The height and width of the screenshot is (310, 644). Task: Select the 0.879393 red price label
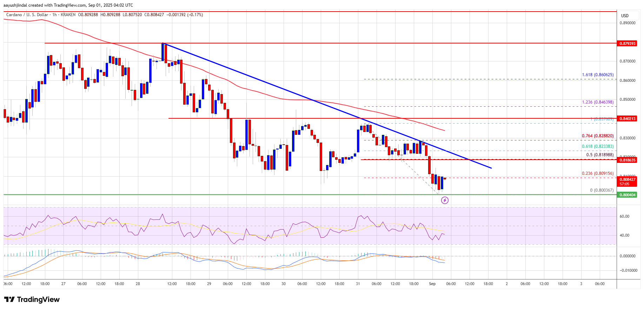pyautogui.click(x=627, y=44)
